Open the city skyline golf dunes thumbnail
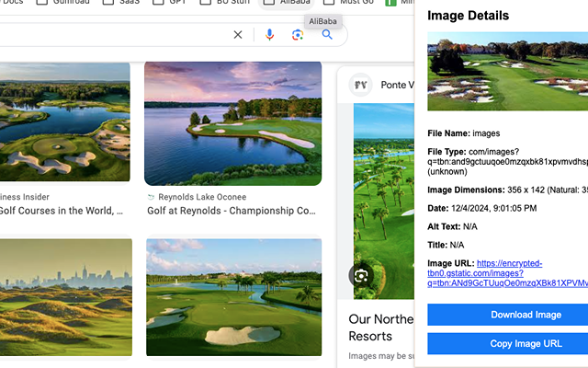Image resolution: width=588 pixels, height=368 pixels. 66,297
